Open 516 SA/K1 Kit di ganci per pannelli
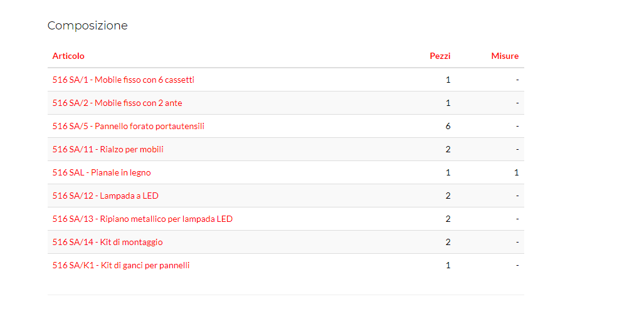Screen dimensions: 644x314 pos(121,265)
